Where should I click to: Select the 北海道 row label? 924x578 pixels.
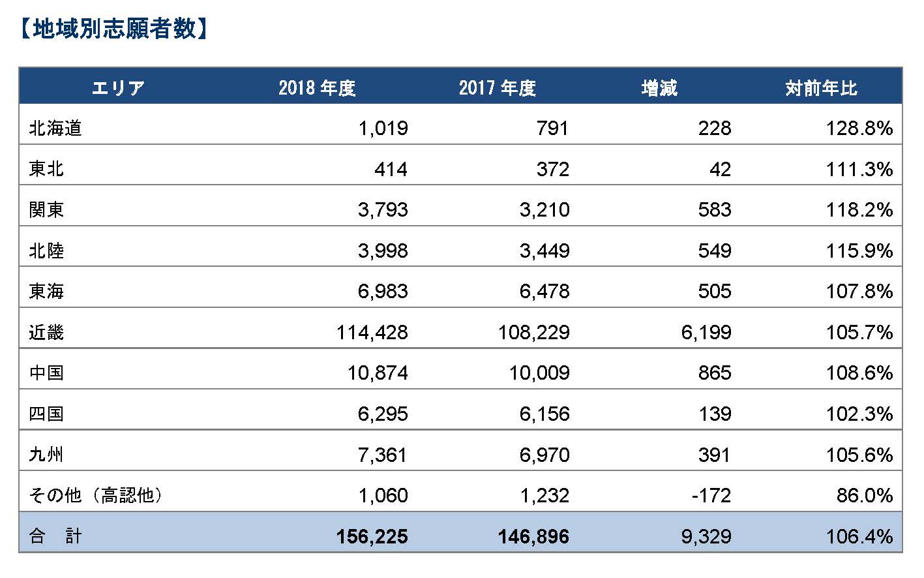[x=55, y=128]
